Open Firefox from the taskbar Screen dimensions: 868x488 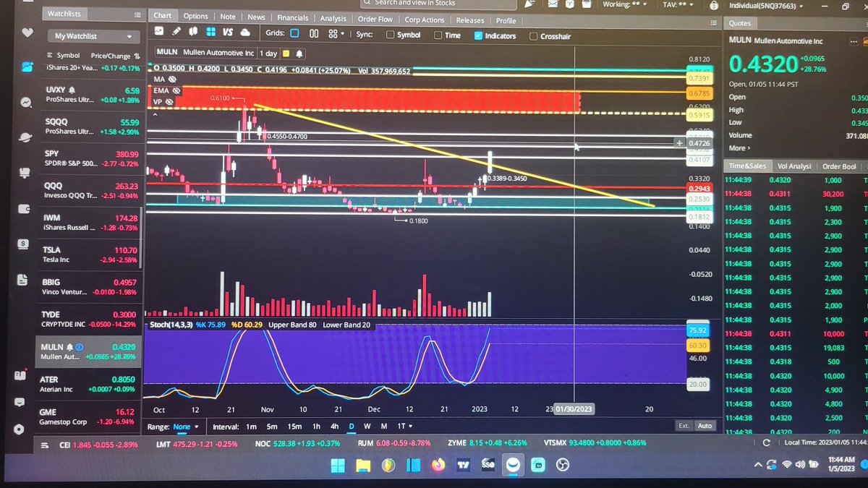click(x=438, y=466)
